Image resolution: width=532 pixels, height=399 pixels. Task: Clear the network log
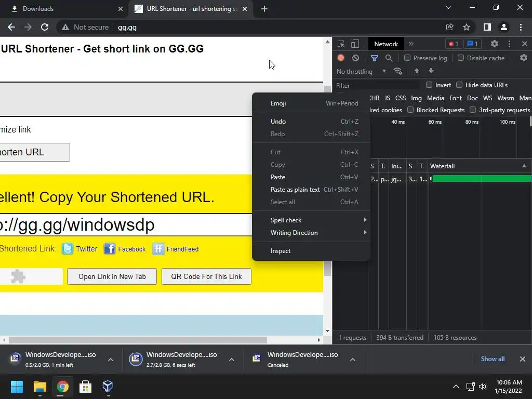point(355,58)
